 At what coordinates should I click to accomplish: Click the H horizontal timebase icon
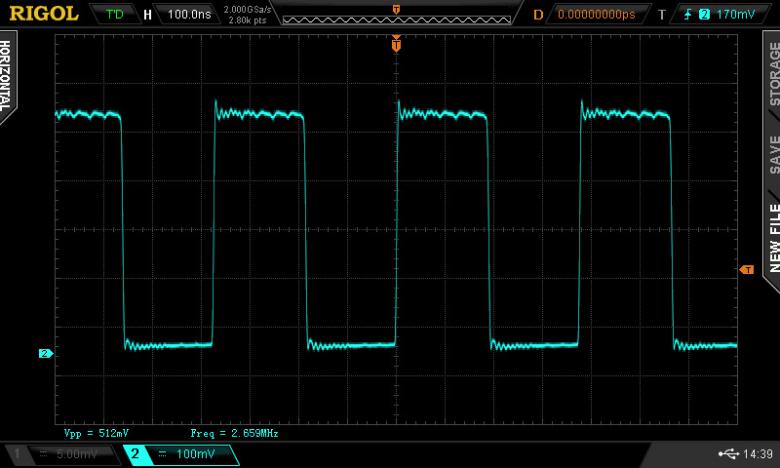click(148, 14)
